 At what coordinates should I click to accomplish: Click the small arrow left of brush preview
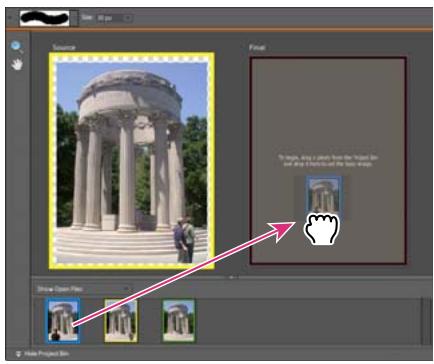pyautogui.click(x=10, y=18)
